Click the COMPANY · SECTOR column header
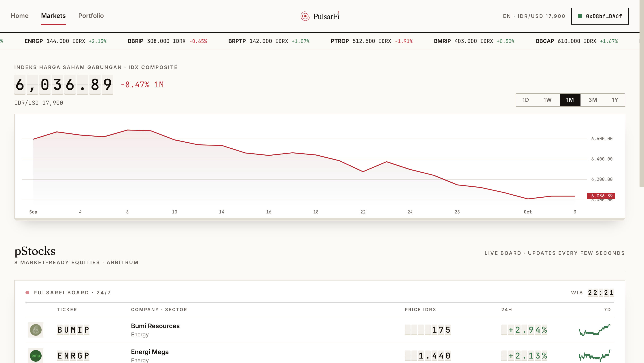The height and width of the screenshot is (363, 644). [x=159, y=310]
